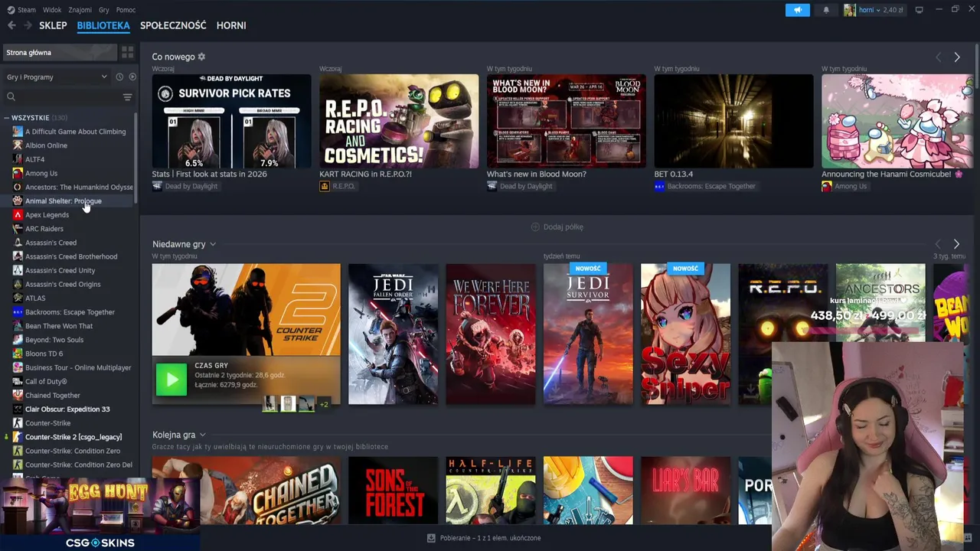Open the Znajomi menu
The width and height of the screenshot is (980, 551).
pyautogui.click(x=80, y=10)
